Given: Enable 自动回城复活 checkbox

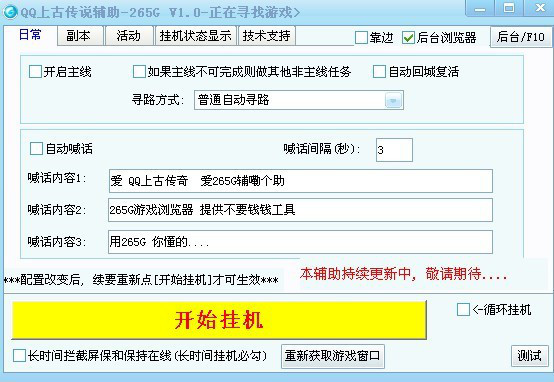Looking at the screenshot, I should pos(379,72).
